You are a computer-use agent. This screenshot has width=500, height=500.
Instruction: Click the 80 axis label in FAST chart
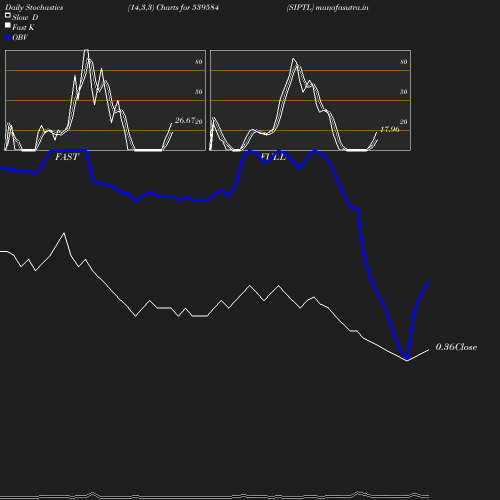coord(199,62)
